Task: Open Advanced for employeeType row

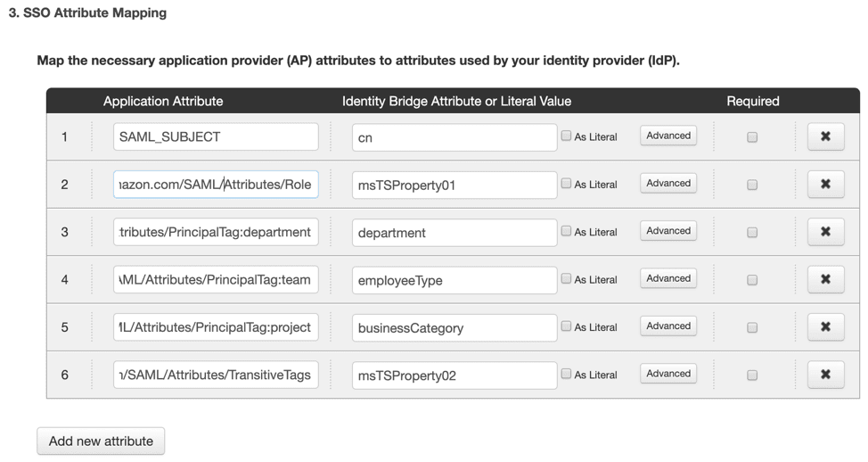Action: (x=668, y=278)
